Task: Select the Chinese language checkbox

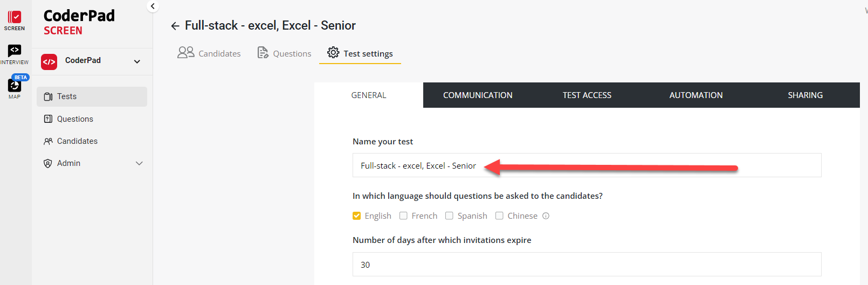Action: [499, 216]
